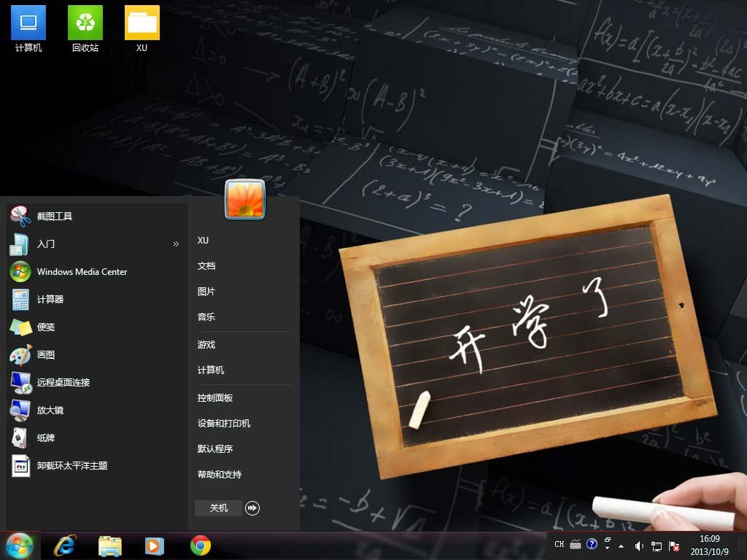Toggle the CH input language indicator

(560, 545)
